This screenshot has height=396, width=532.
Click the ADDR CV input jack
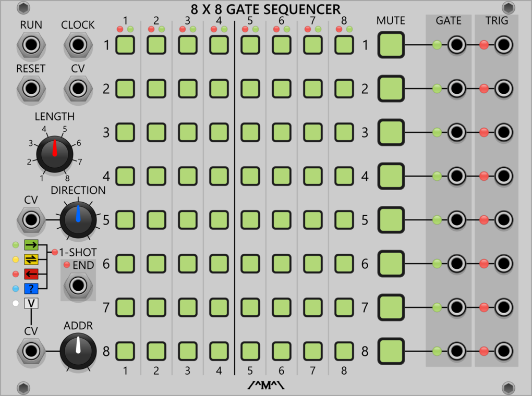(31, 351)
